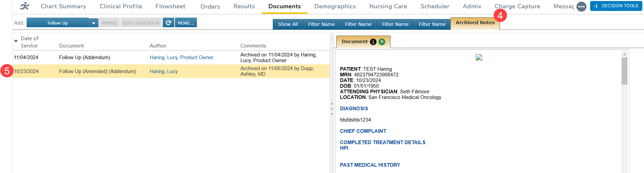This screenshot has width=644, height=173.
Task: Click the Decision Tools button
Action: [616, 6]
